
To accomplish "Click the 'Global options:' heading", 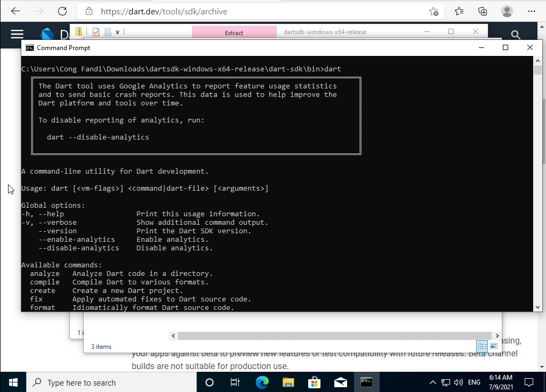I will tap(53, 205).
